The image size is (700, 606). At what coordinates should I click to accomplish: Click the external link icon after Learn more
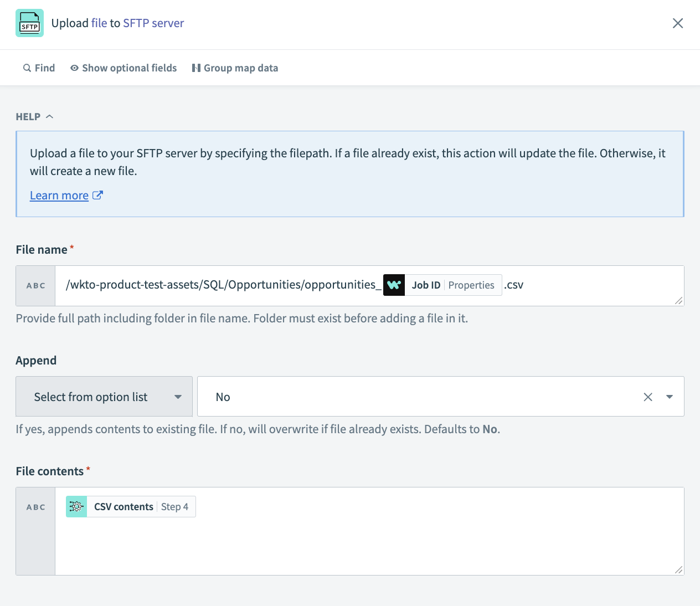click(97, 195)
